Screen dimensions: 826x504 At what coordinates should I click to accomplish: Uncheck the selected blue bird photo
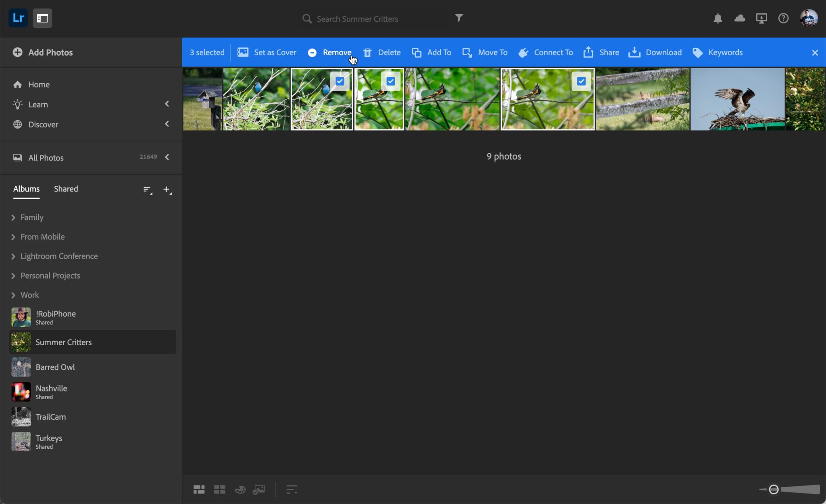tap(340, 81)
